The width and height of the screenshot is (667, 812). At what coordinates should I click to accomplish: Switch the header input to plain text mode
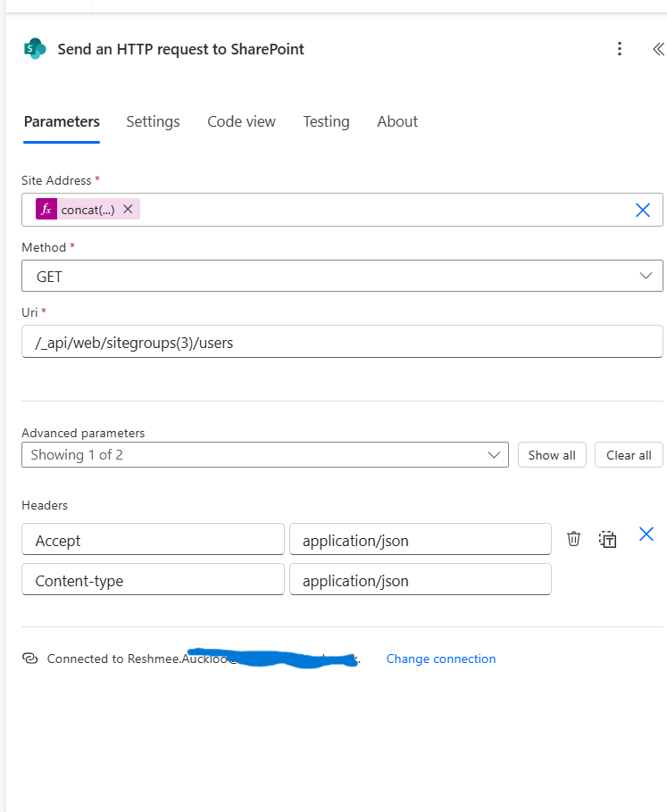[608, 539]
